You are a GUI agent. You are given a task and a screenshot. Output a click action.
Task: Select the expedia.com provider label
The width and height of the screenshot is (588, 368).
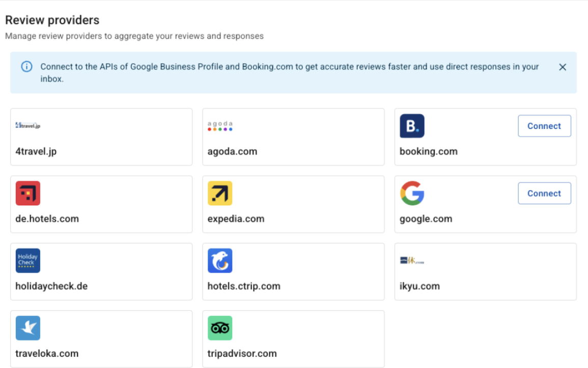tap(236, 219)
